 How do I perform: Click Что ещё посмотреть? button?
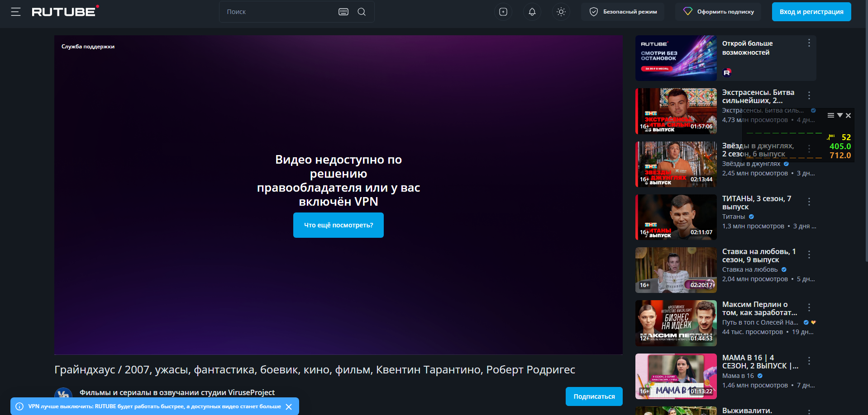point(339,225)
